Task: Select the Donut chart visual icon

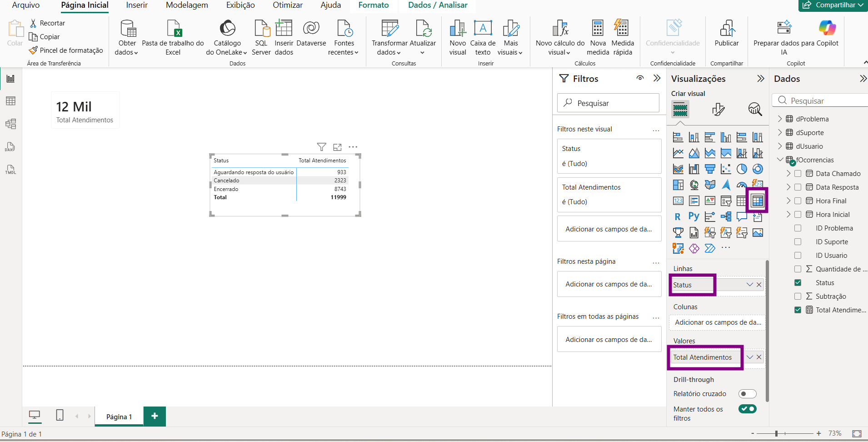Action: [x=758, y=169]
